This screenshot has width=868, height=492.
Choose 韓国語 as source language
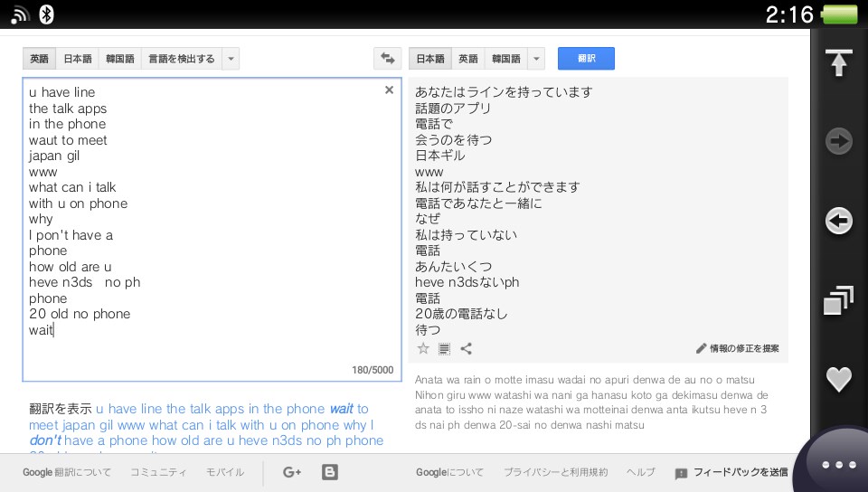(x=120, y=59)
